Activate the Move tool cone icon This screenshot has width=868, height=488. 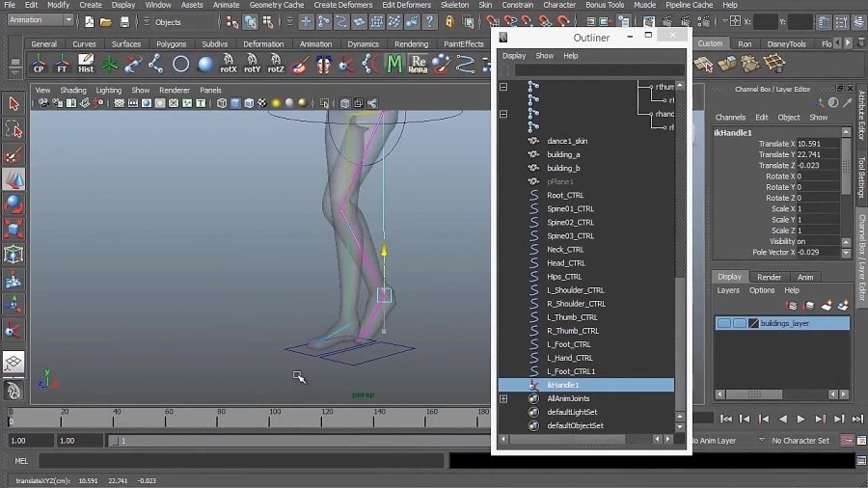coord(14,179)
